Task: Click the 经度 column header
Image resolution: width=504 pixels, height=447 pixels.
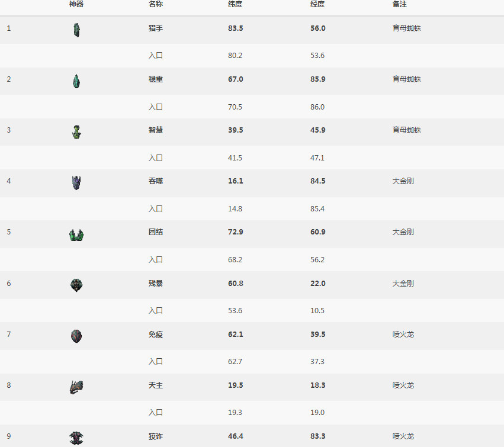Action: 317,4
